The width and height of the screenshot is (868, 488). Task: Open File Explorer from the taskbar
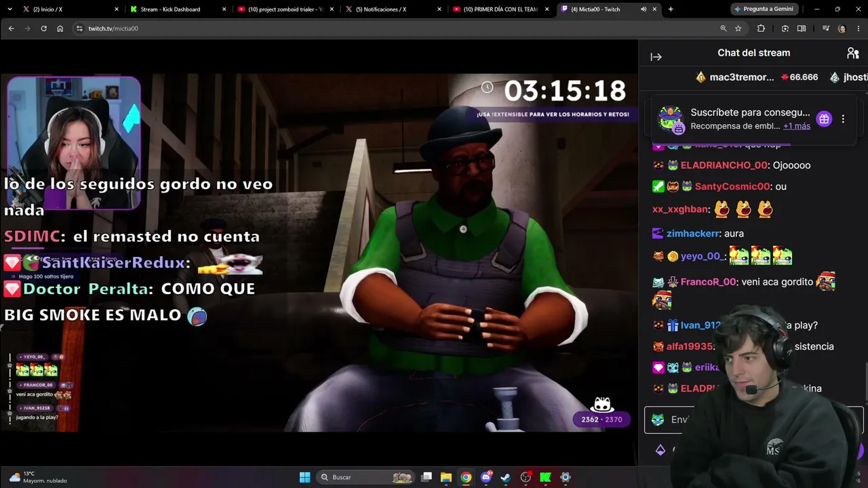point(446,477)
